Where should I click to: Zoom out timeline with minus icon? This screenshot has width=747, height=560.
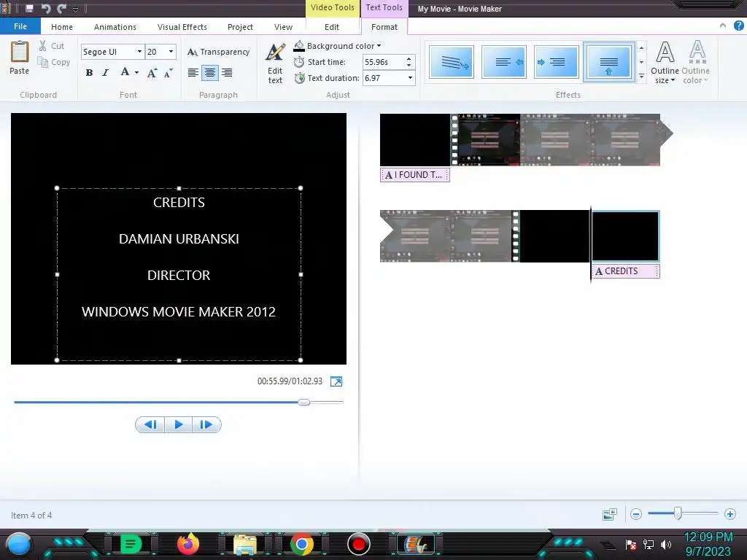coord(636,514)
